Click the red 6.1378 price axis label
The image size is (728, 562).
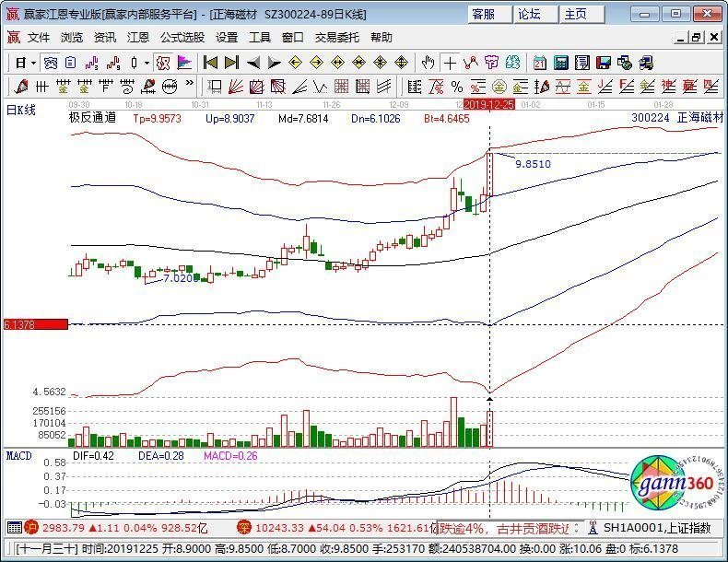click(35, 324)
